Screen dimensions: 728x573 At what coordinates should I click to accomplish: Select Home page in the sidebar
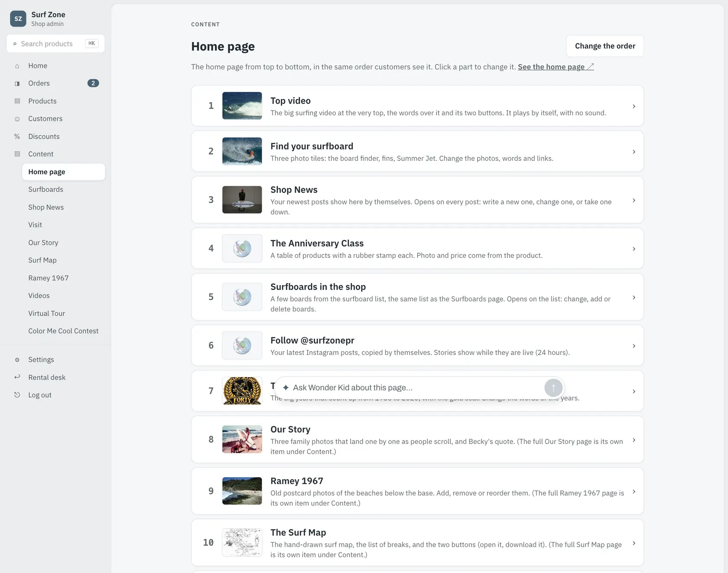click(x=63, y=172)
